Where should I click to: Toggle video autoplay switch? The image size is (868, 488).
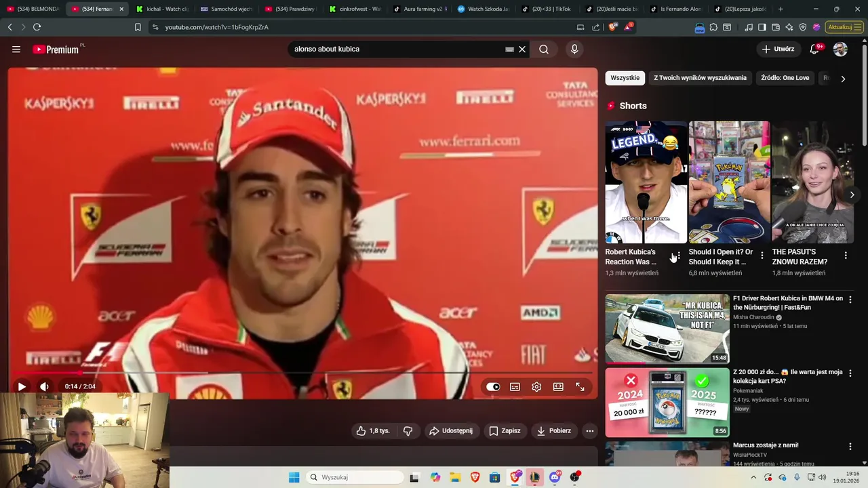[493, 386]
